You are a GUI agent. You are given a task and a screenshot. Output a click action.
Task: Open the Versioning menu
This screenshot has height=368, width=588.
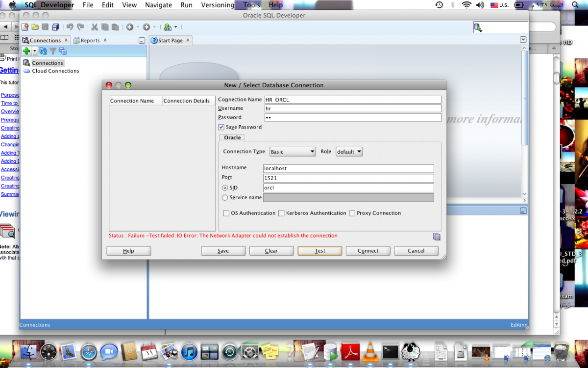point(218,5)
